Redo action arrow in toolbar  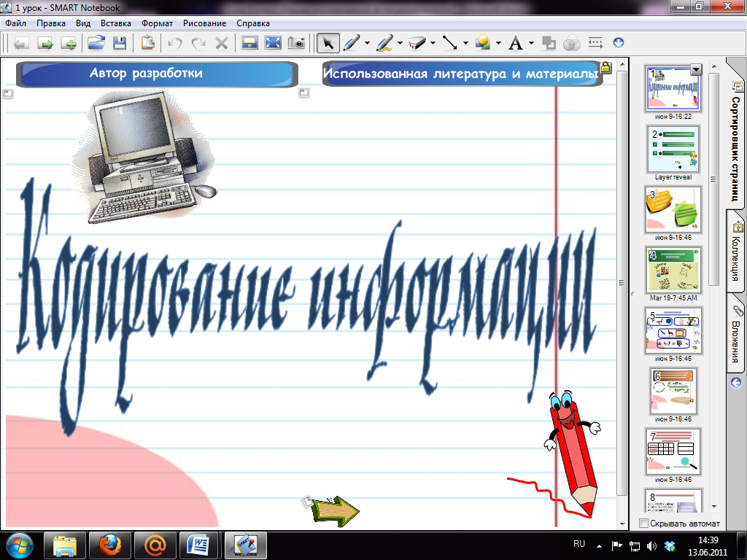point(198,43)
